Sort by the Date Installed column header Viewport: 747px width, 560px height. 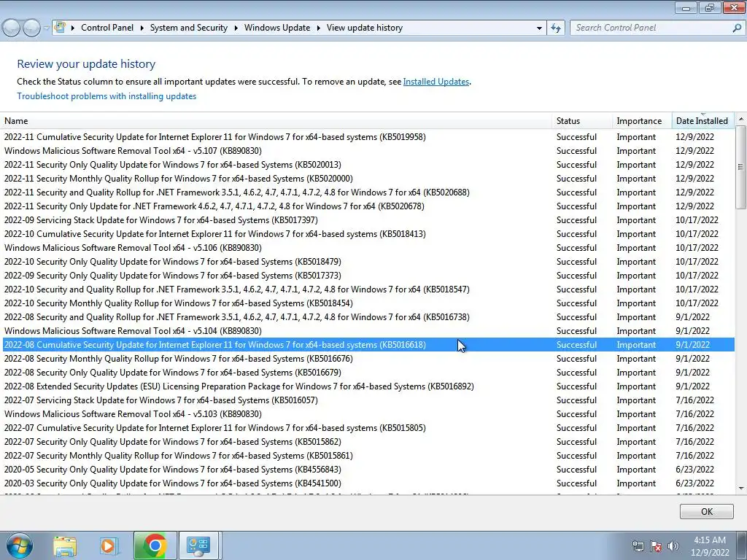coord(703,121)
